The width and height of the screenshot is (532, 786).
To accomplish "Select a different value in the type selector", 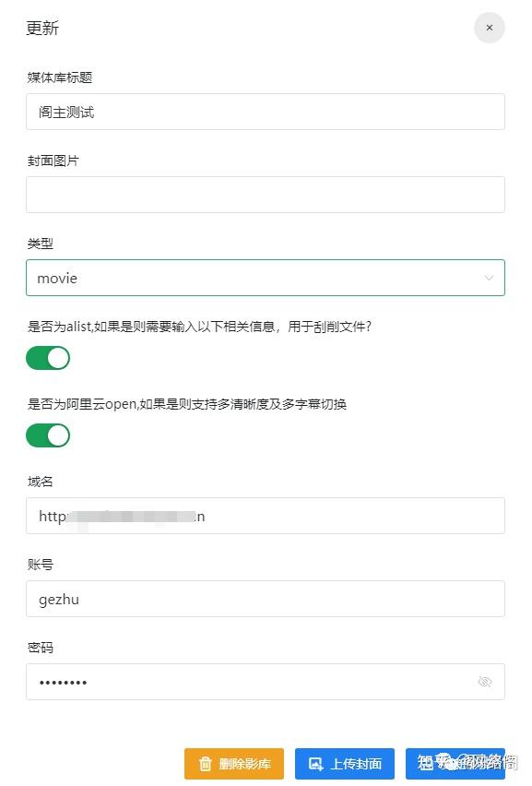I will [x=266, y=277].
